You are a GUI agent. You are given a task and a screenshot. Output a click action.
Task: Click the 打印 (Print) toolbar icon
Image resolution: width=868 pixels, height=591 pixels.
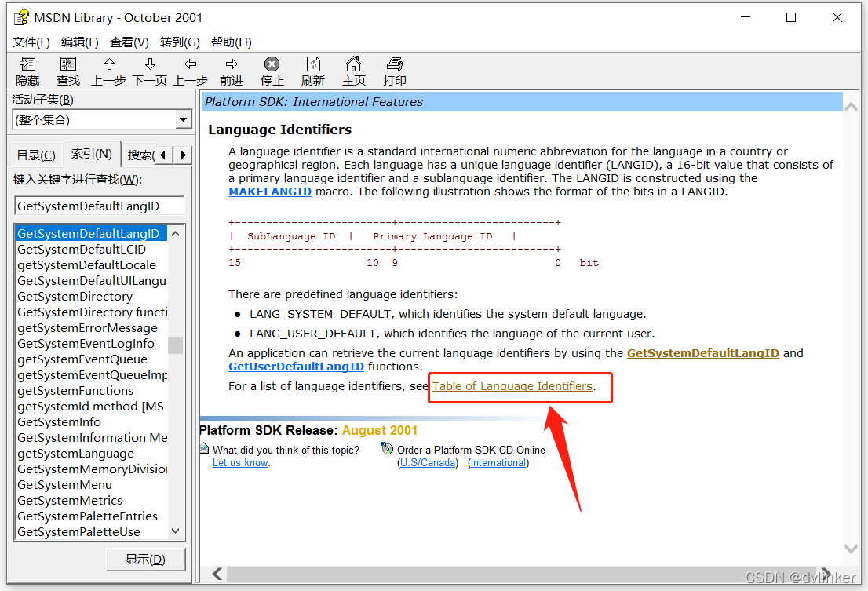tap(395, 64)
